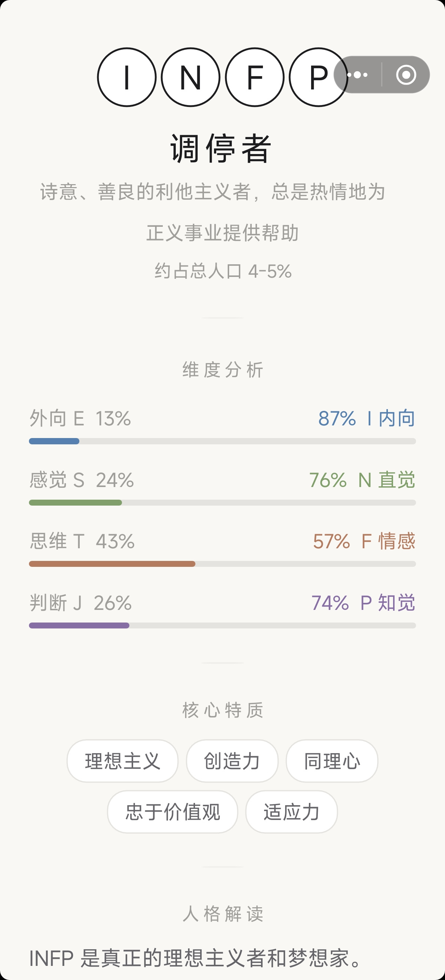
Task: Click the orange T/F feeling progress bar
Action: (x=222, y=564)
